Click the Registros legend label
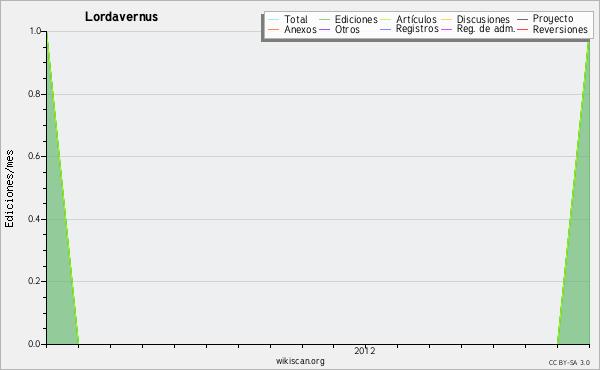The height and width of the screenshot is (370, 600). click(x=417, y=29)
